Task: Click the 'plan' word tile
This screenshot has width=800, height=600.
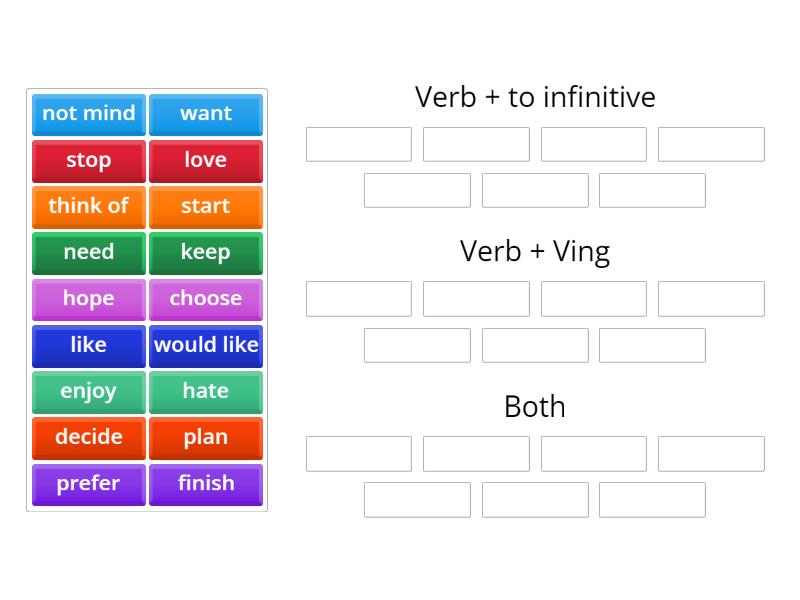Action: (x=206, y=438)
